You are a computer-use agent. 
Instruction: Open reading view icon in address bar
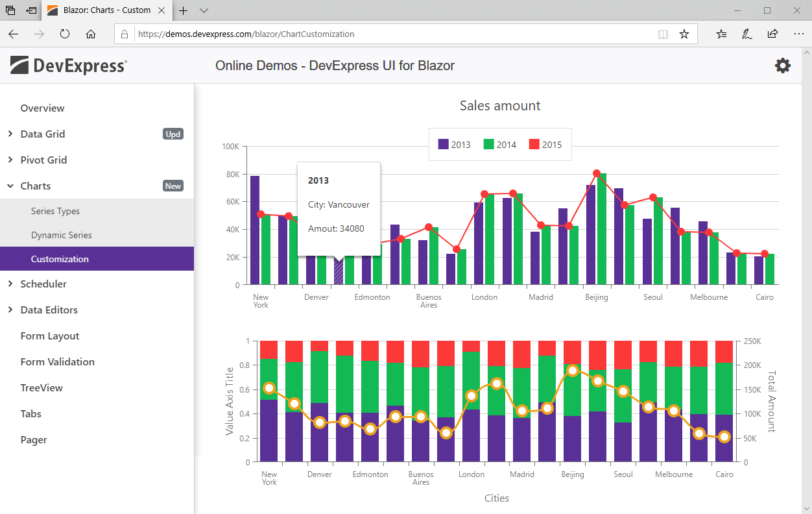pyautogui.click(x=663, y=34)
